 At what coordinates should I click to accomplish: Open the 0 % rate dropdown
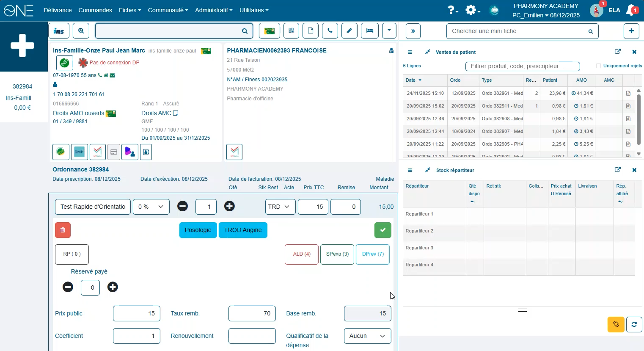151,207
